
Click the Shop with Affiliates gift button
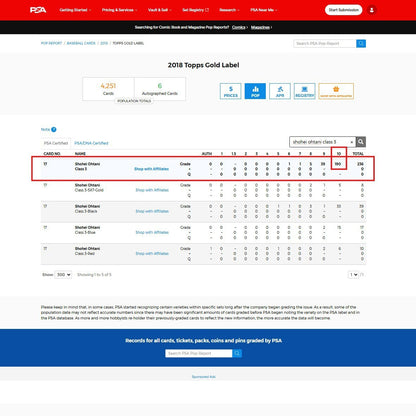[x=336, y=91]
